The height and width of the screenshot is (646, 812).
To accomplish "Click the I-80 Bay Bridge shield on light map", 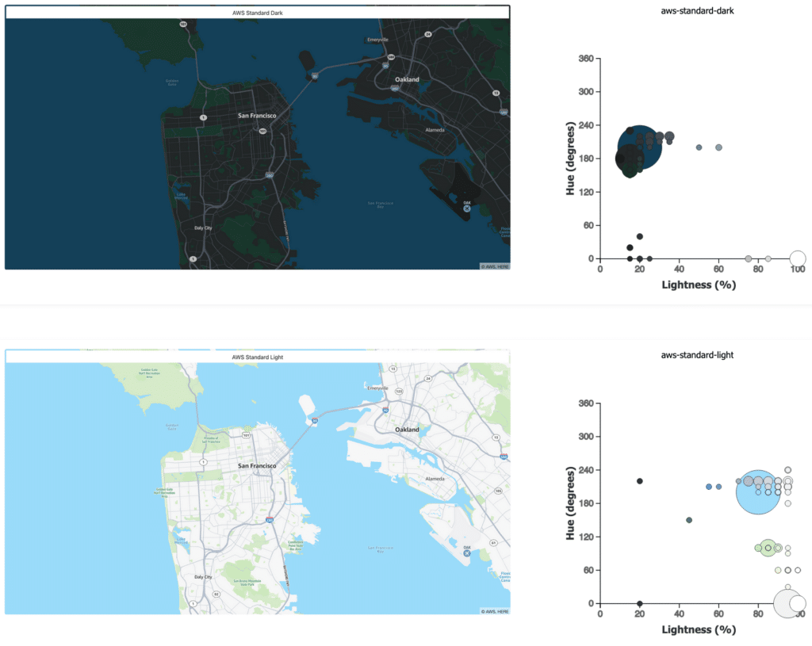I will pyautogui.click(x=314, y=422).
